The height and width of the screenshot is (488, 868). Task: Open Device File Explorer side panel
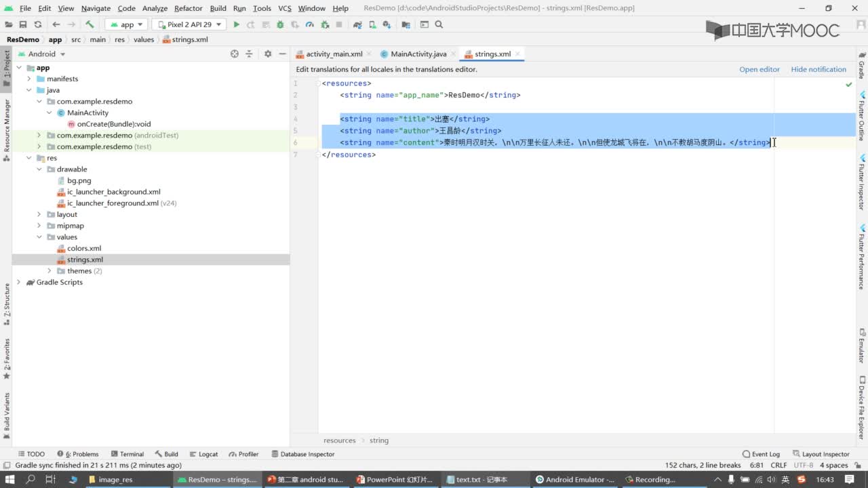(x=862, y=408)
